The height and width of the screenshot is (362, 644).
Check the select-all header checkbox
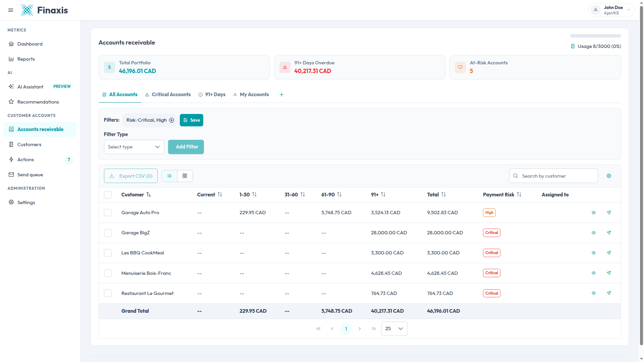tap(108, 195)
